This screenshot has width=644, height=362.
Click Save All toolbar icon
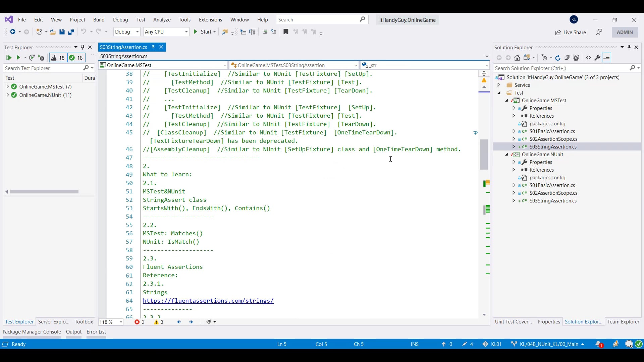coord(71,32)
